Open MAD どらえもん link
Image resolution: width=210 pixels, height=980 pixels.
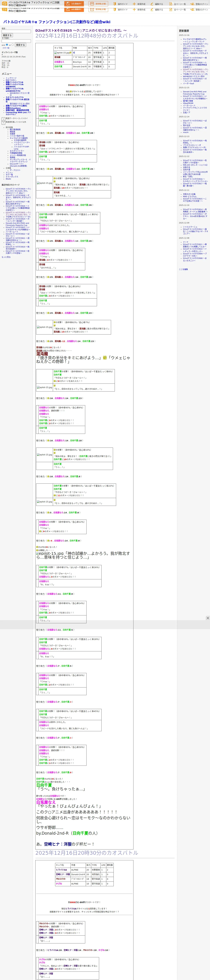tap(190, 196)
